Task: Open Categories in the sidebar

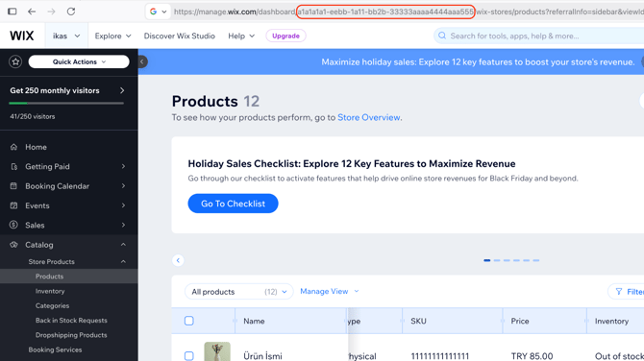Action: pyautogui.click(x=52, y=306)
